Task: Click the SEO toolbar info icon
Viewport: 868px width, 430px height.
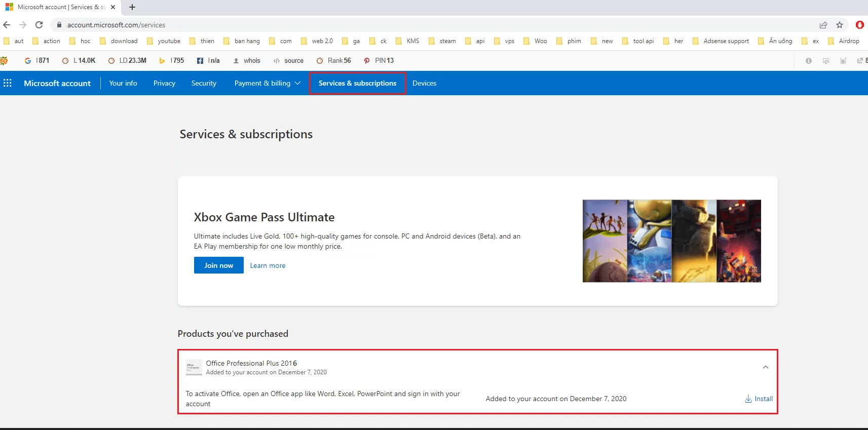Action: coord(809,61)
